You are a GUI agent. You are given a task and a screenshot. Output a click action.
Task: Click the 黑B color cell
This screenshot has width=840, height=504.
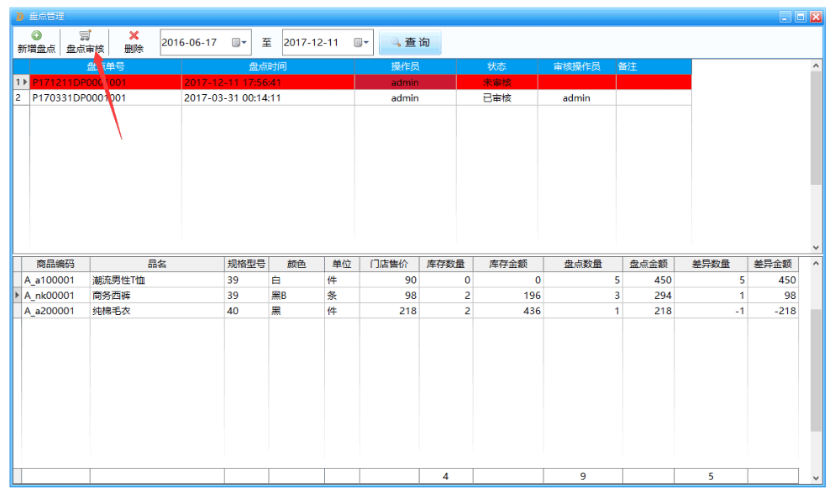pos(297,296)
